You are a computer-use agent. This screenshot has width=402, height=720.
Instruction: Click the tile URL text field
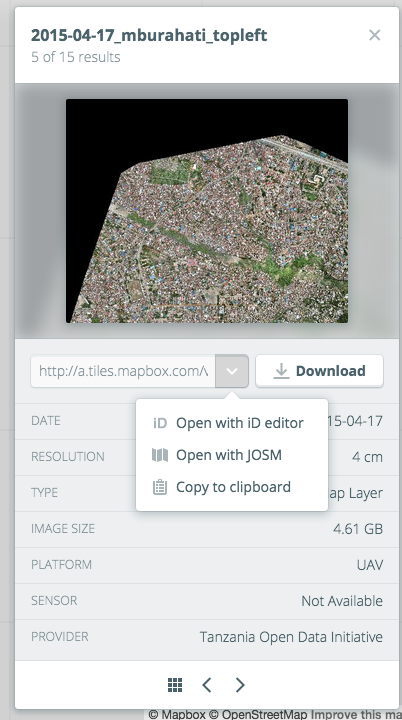(x=123, y=371)
